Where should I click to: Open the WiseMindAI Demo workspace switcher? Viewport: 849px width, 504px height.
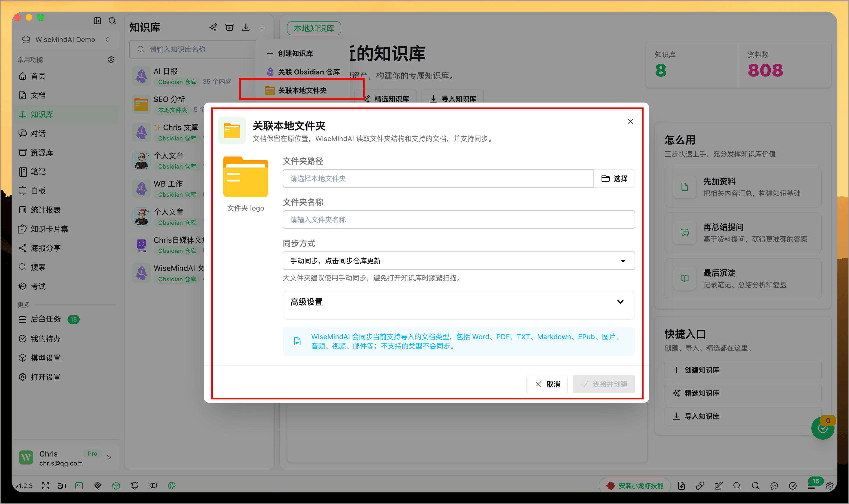click(67, 39)
